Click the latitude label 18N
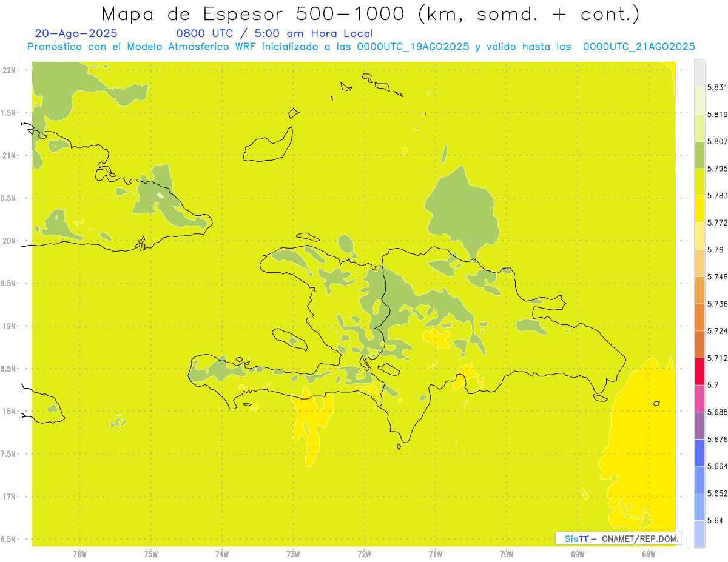Image resolution: width=728 pixels, height=562 pixels. coord(10,411)
